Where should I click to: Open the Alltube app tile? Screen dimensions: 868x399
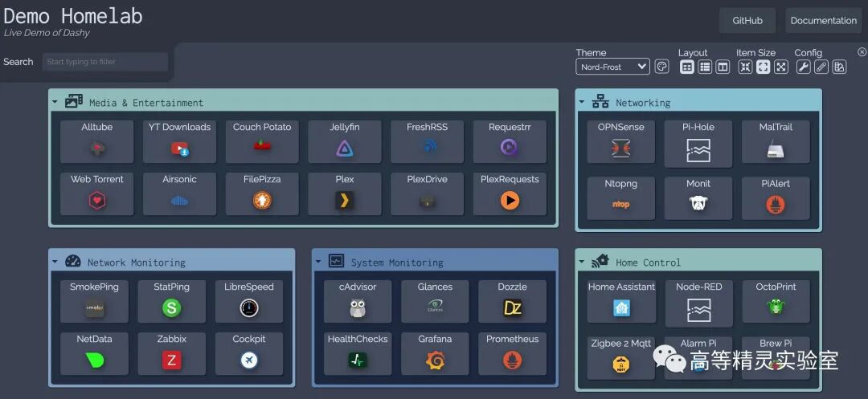[97, 141]
